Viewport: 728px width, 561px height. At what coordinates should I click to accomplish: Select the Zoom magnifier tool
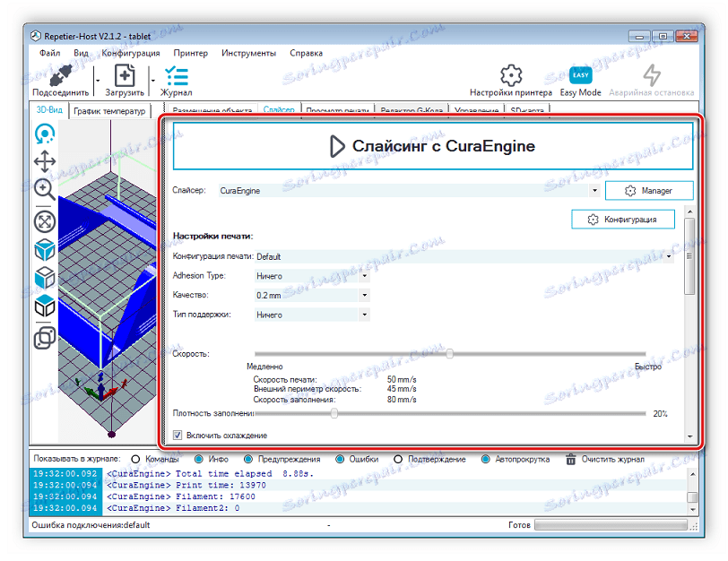(x=45, y=189)
